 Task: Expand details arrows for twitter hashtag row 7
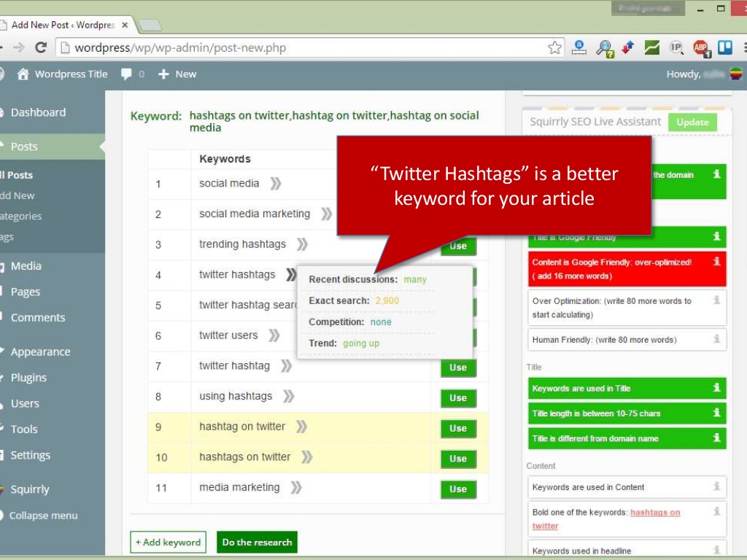[x=286, y=366]
